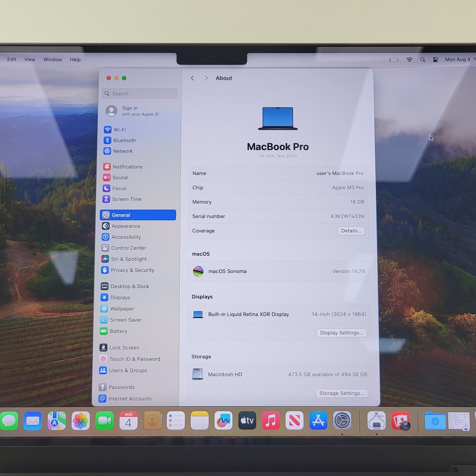Click the date and time in menu bar
The height and width of the screenshot is (476, 476).
click(460, 60)
